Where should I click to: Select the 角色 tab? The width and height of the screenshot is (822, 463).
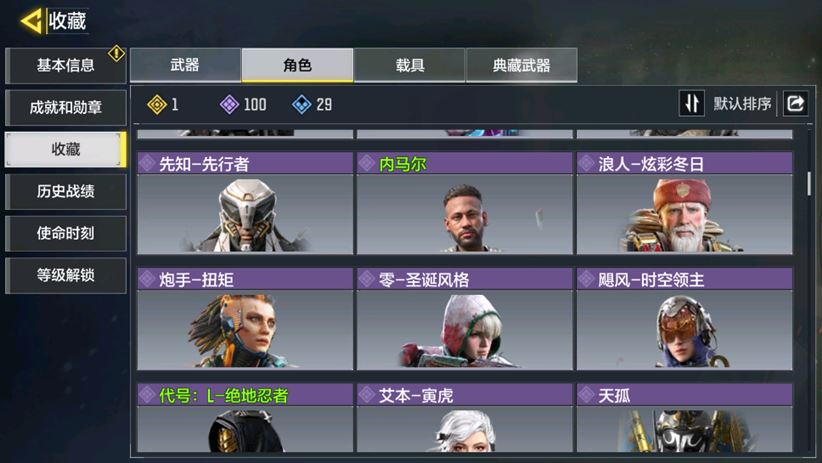coord(297,65)
